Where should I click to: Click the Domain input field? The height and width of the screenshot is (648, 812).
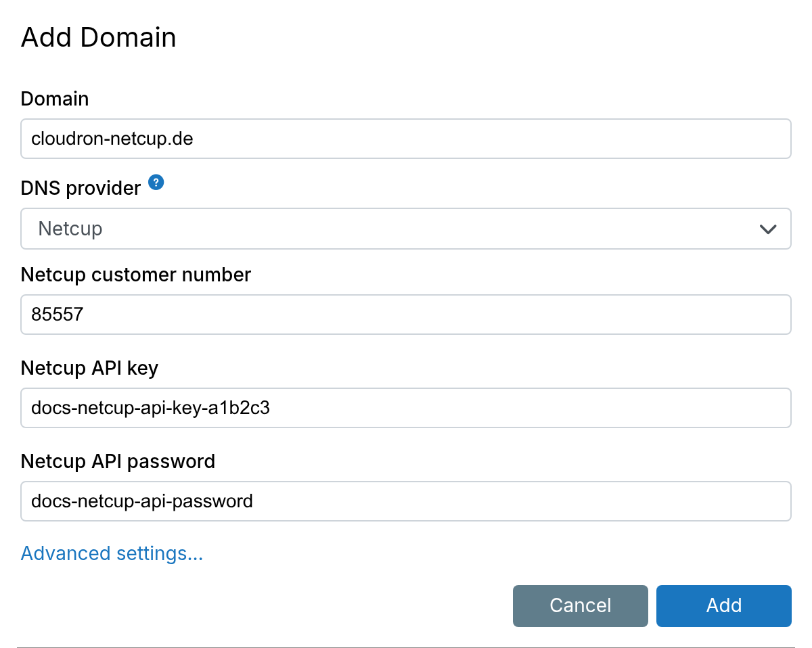pos(406,139)
